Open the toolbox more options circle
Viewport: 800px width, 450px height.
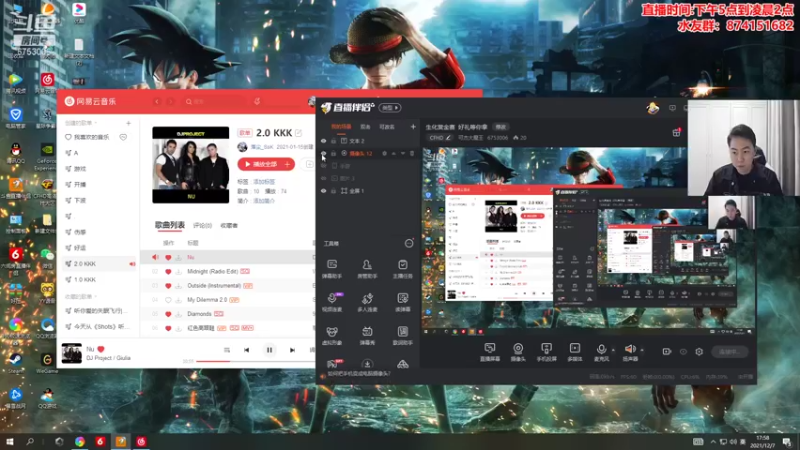[x=409, y=243]
